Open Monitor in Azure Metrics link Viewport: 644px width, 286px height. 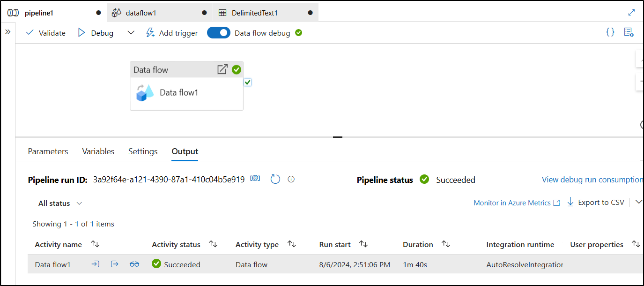point(517,203)
